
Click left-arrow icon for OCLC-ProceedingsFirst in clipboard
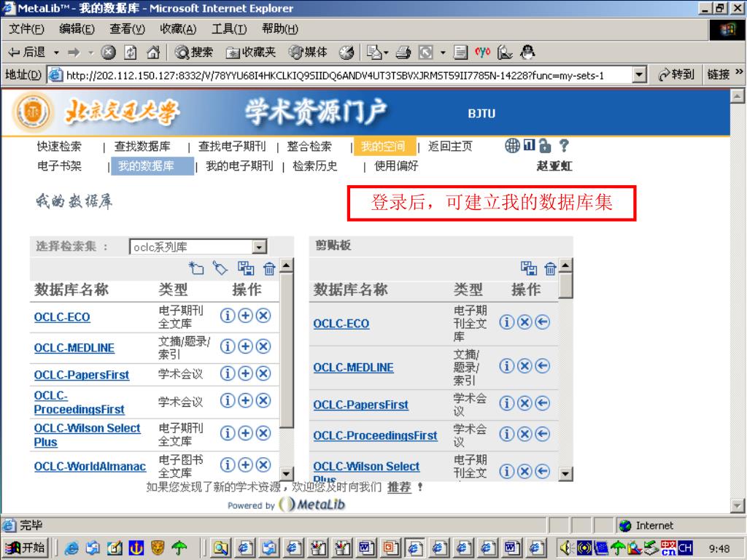[542, 434]
